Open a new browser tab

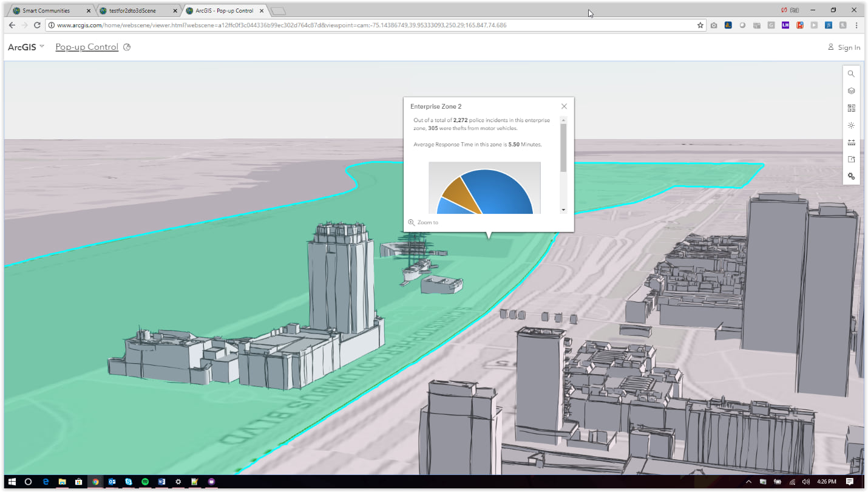[278, 11]
